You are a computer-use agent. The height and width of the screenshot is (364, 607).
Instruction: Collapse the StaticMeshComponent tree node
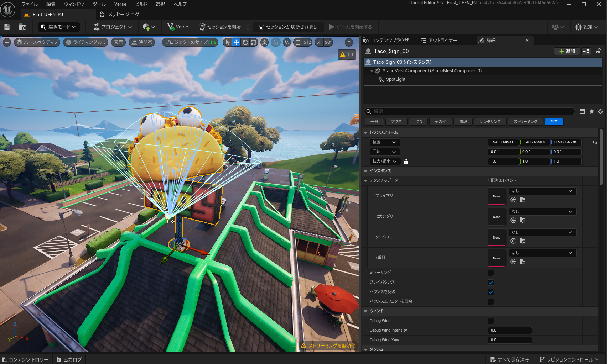(x=372, y=71)
